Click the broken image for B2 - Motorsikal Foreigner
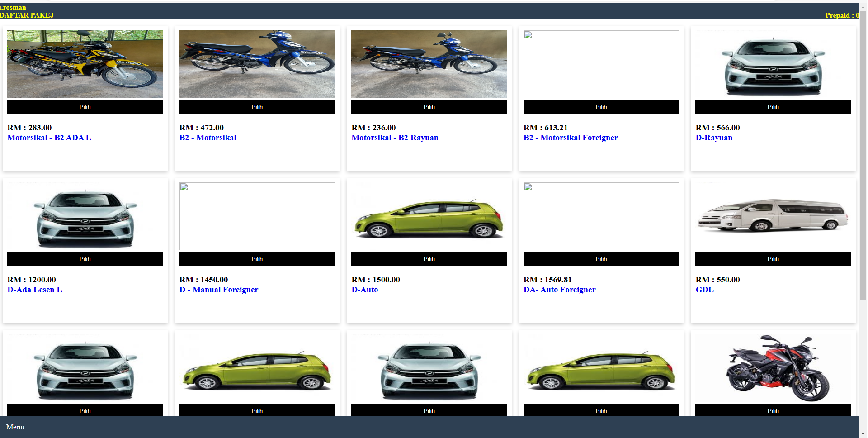 tap(601, 64)
